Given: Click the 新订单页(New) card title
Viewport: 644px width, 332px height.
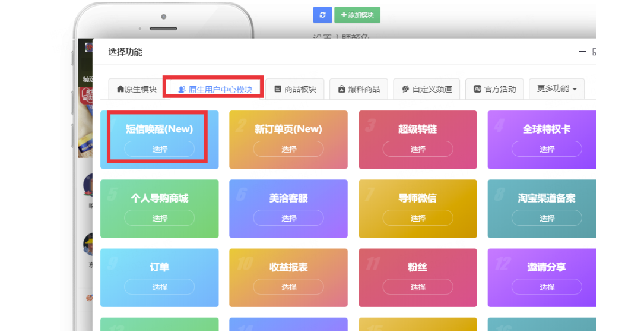Looking at the screenshot, I should point(288,129).
